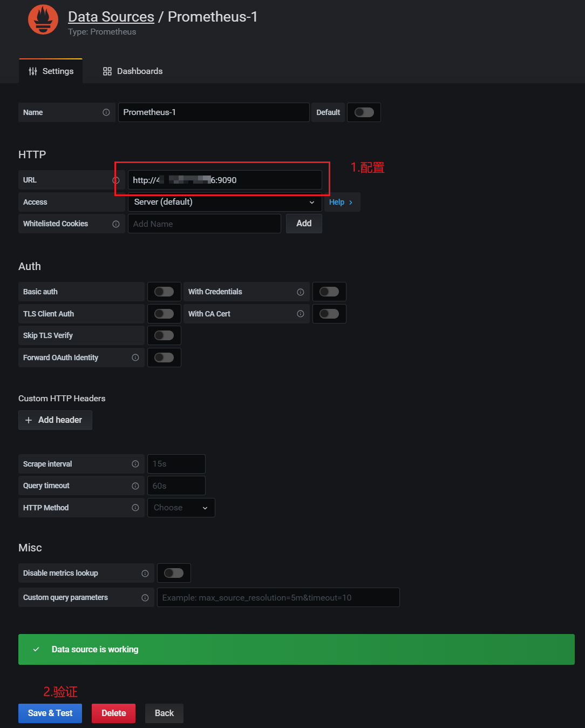Enable the TLS Client Auth switch
The height and width of the screenshot is (728, 585).
[164, 314]
